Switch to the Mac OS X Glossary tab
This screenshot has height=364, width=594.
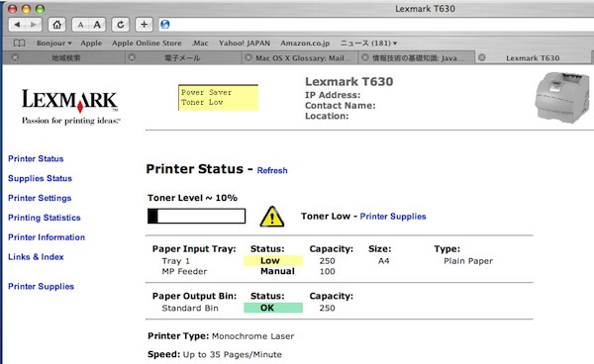coord(300,58)
